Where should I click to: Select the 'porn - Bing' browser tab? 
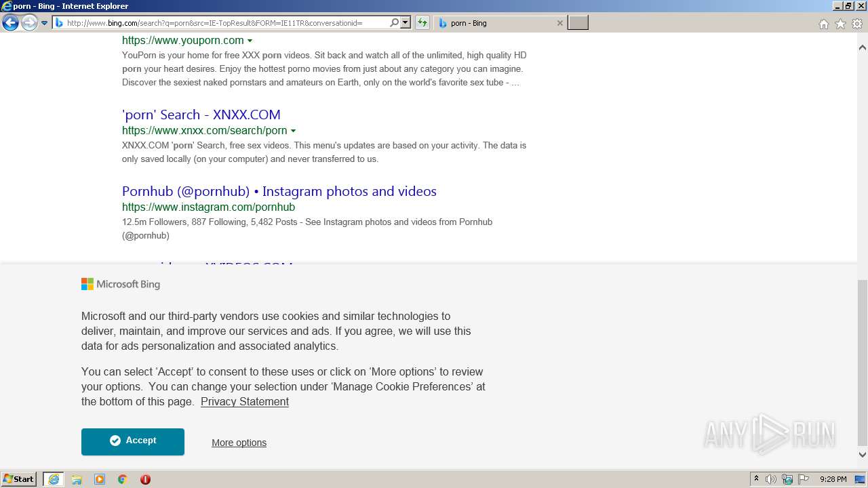pos(500,23)
